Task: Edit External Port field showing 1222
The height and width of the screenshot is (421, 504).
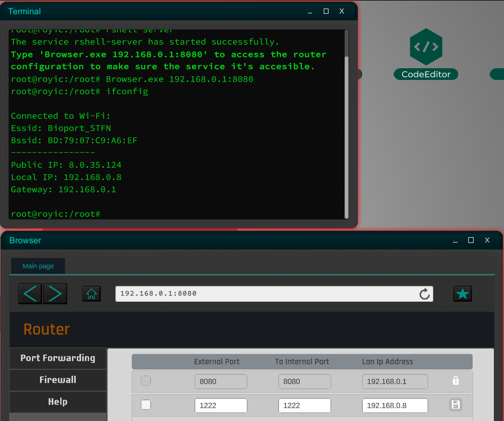Action: point(221,406)
